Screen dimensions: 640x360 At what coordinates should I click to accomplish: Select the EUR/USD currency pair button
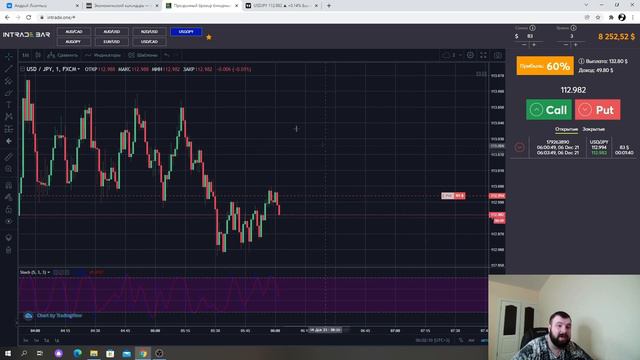[111, 42]
